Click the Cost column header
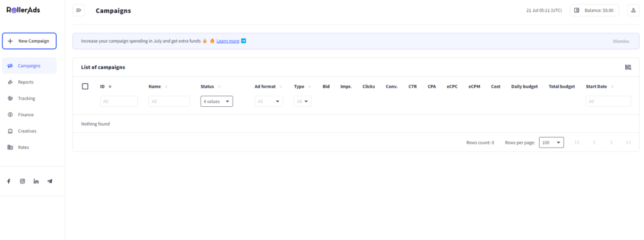 [x=496, y=87]
